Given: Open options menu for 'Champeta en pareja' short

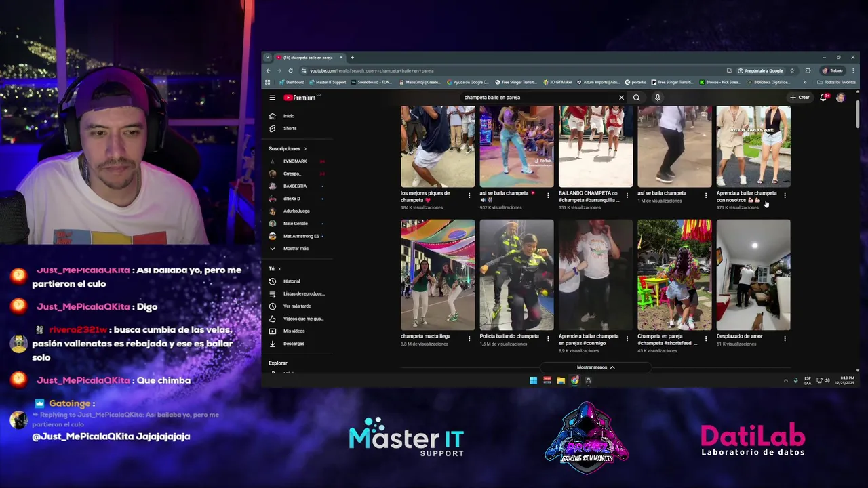Looking at the screenshot, I should point(706,338).
